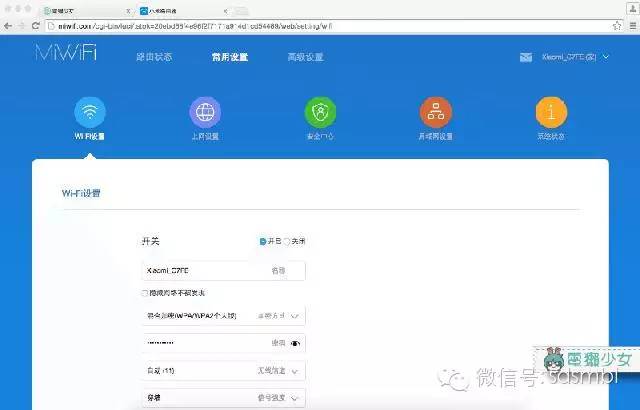
Task: Click the browser back arrow
Action: [7, 26]
